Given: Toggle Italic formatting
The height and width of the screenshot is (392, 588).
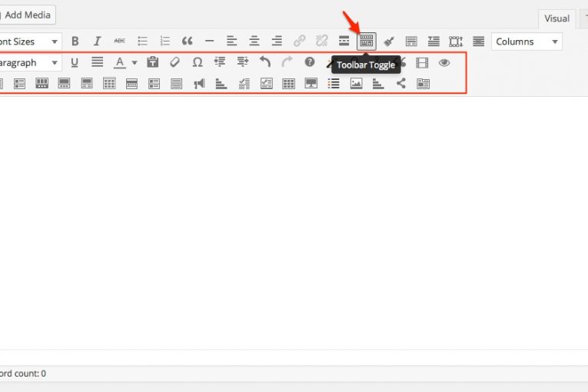Looking at the screenshot, I should coord(97,41).
